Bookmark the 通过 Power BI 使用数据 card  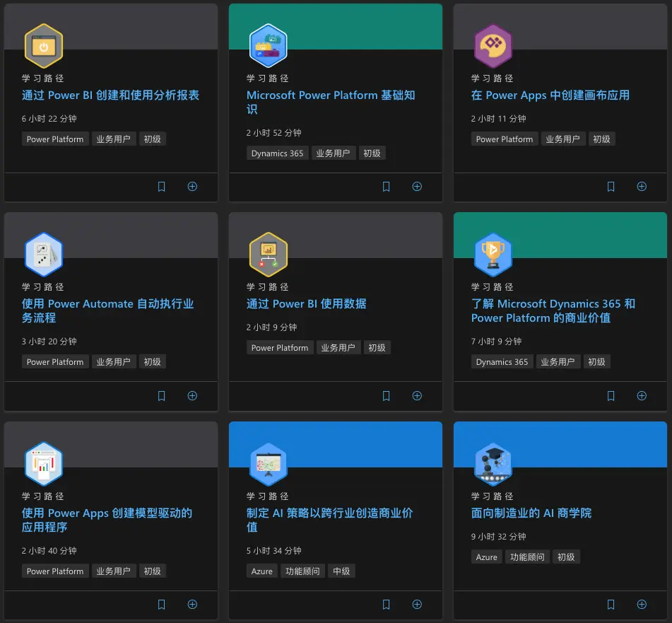click(386, 396)
